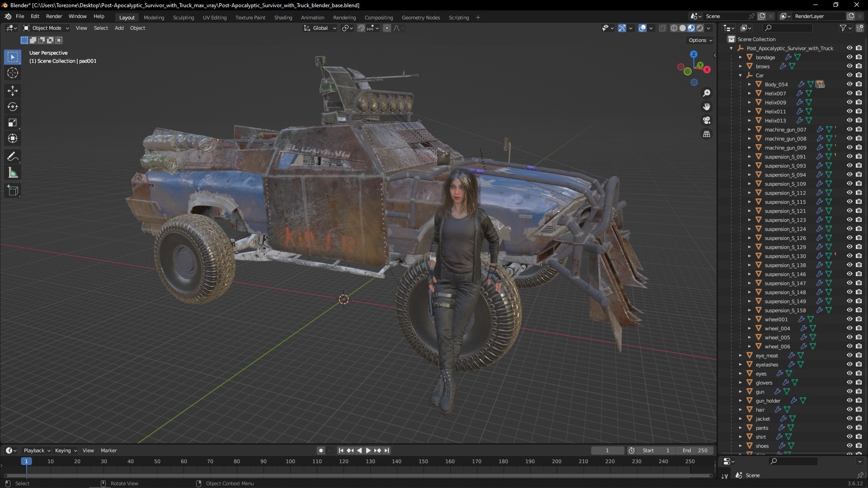The width and height of the screenshot is (868, 488).
Task: Select the Cursor tool in toolbar
Action: [x=13, y=73]
